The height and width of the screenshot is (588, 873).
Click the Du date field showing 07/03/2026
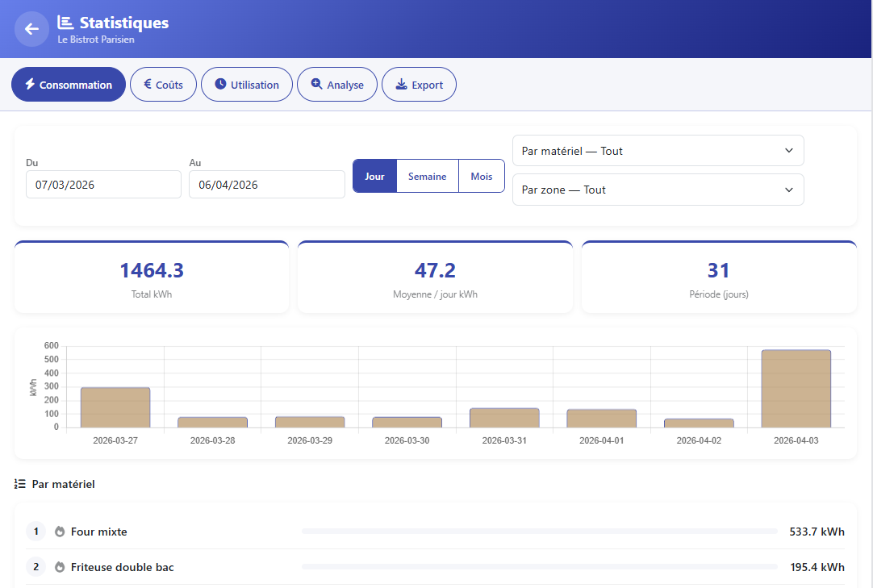[103, 184]
